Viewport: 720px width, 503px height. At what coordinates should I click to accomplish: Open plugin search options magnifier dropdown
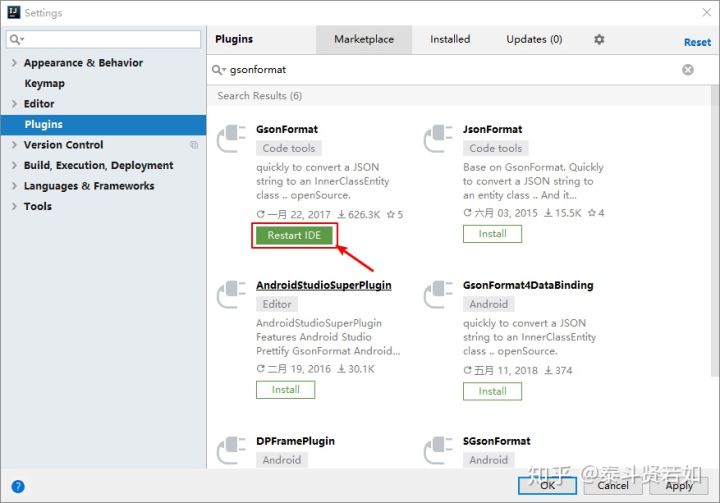(219, 70)
